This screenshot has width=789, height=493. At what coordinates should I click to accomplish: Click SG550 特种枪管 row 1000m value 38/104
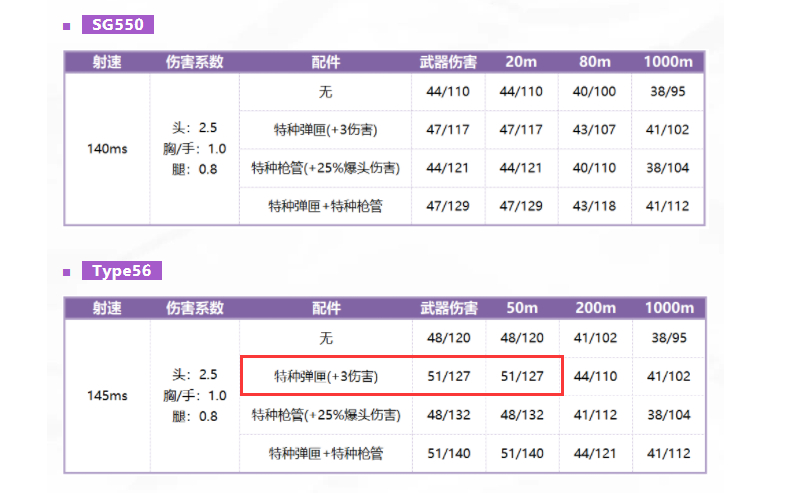(668, 168)
